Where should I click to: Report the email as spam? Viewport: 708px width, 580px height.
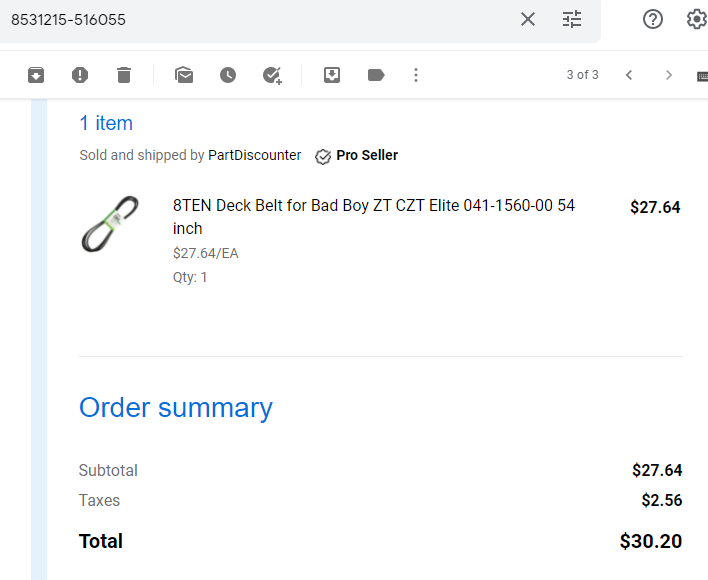coord(80,75)
